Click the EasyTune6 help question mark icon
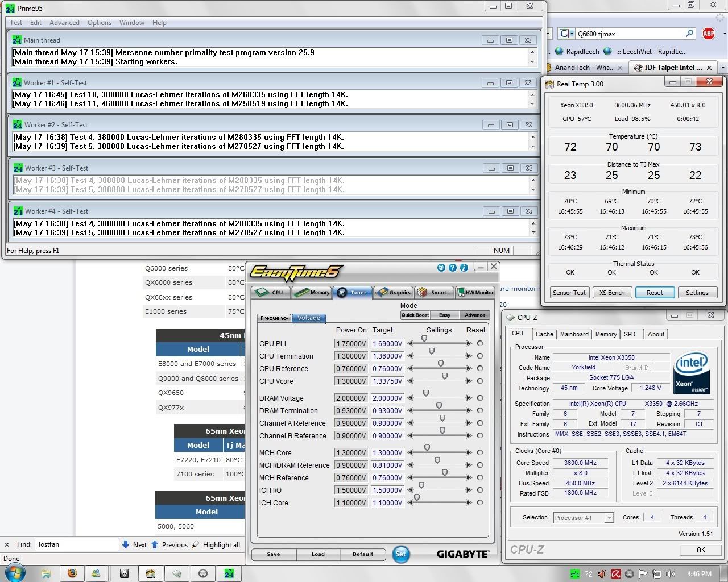The width and height of the screenshot is (728, 582). click(x=453, y=267)
